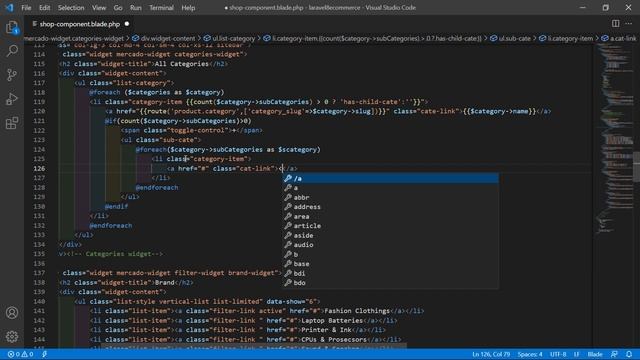The height and width of the screenshot is (360, 640).
Task: Open the Run menu
Action: [x=136, y=8]
